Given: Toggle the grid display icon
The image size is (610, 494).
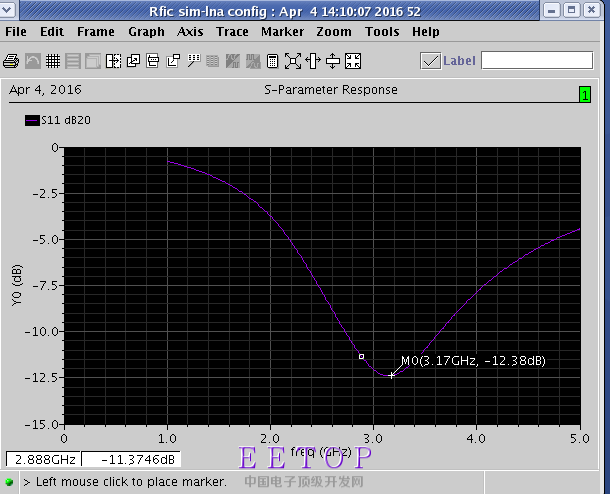Looking at the screenshot, I should coord(53,61).
